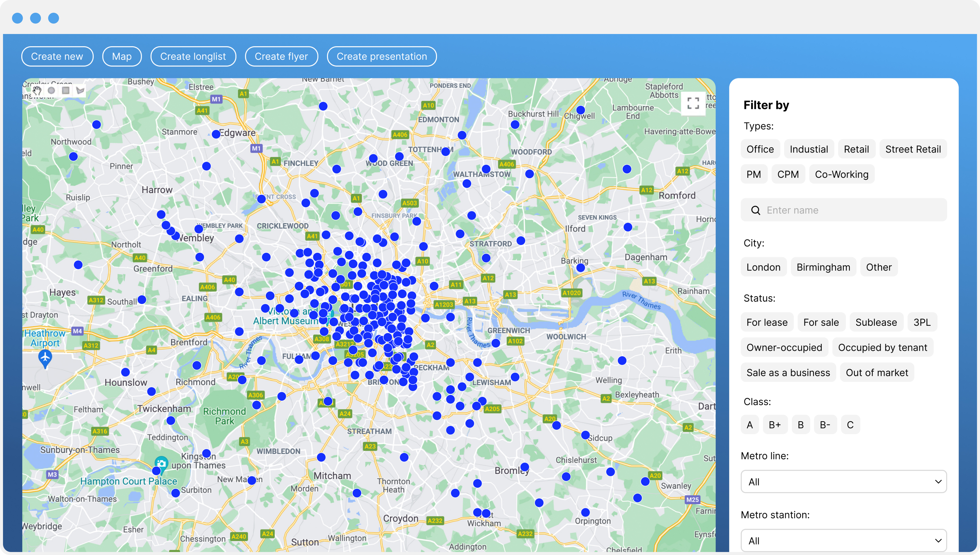Toggle the Street Retail type filter
The image size is (980, 555).
coord(913,149)
